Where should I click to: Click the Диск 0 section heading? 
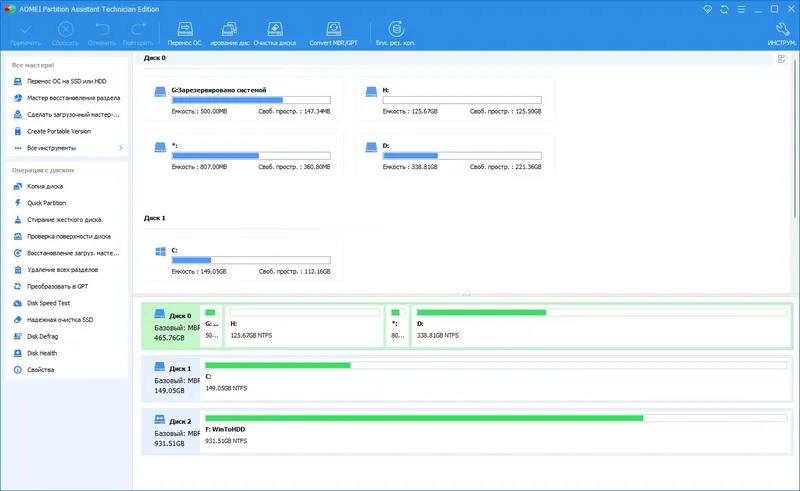tap(155, 58)
